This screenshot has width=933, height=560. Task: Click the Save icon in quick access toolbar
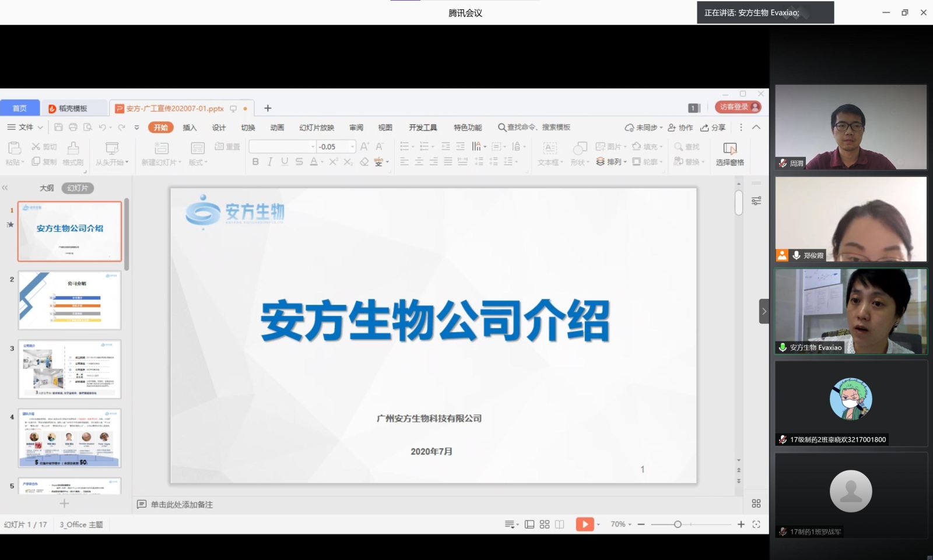[58, 127]
